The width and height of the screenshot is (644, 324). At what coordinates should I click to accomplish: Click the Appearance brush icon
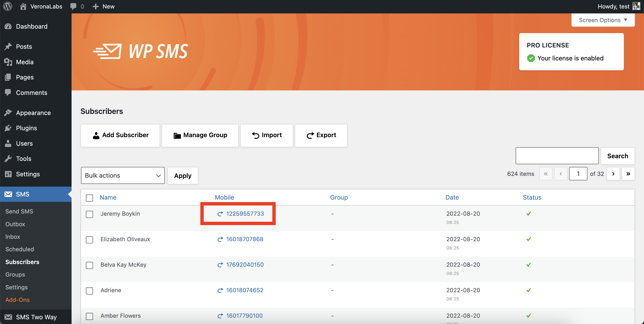pyautogui.click(x=8, y=113)
